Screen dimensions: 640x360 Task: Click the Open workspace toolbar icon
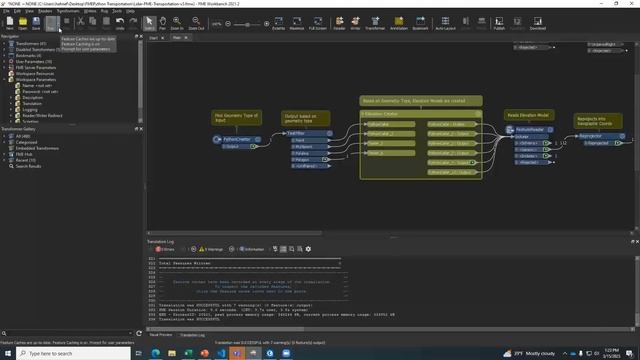pos(22,23)
